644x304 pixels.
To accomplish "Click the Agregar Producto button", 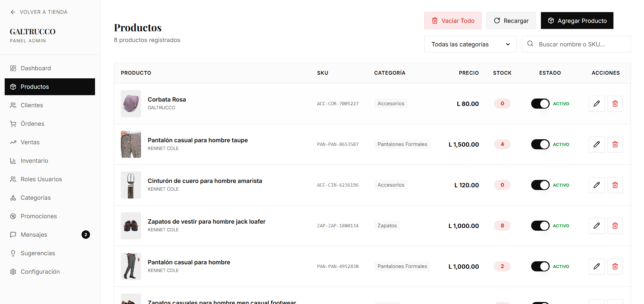I will (x=577, y=21).
